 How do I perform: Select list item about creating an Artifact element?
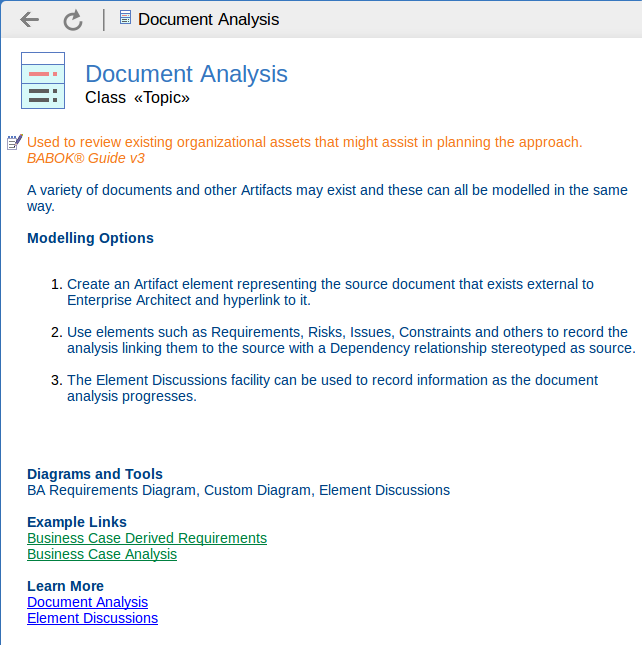330,292
